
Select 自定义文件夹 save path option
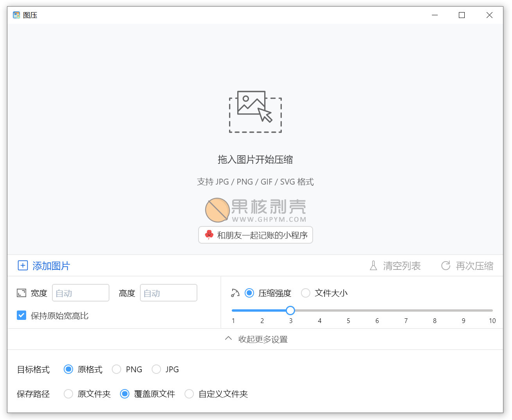[x=189, y=394]
